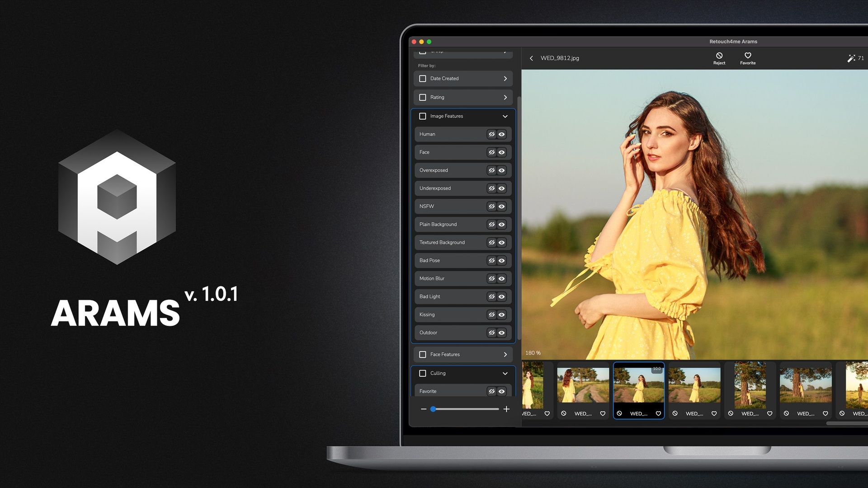Click the plus icon to increase thumbnail size

pos(506,409)
